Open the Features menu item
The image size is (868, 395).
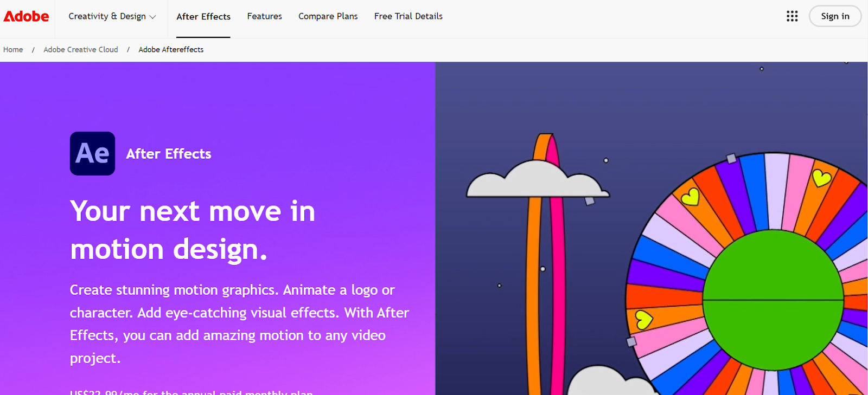pyautogui.click(x=265, y=16)
